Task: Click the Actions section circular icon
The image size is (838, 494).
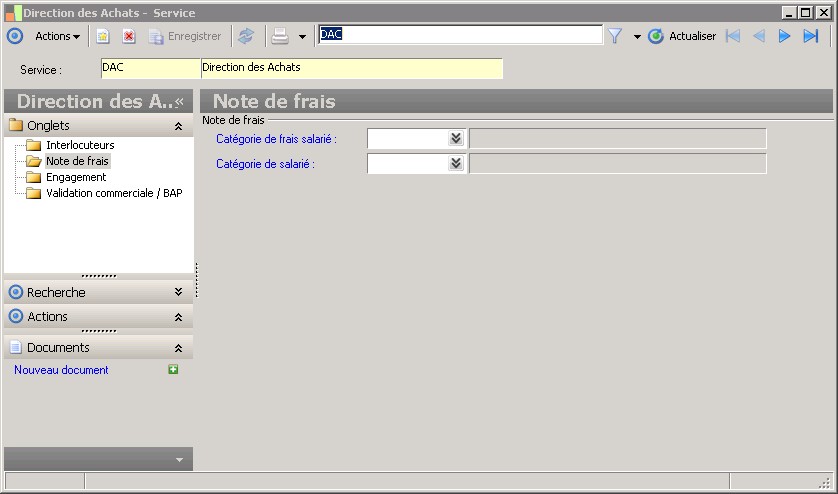Action: (16, 316)
